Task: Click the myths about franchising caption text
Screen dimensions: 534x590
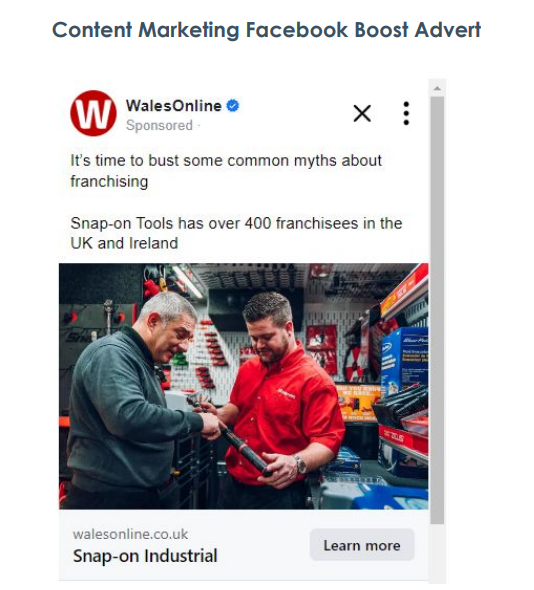Action: pyautogui.click(x=226, y=171)
